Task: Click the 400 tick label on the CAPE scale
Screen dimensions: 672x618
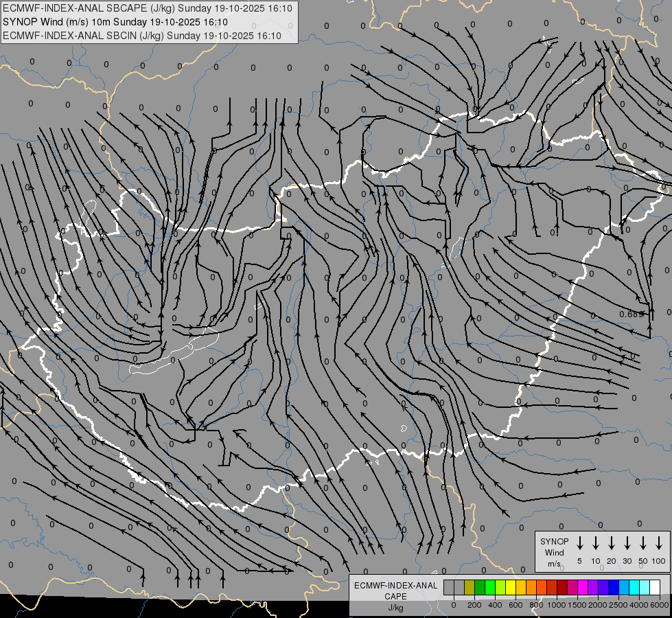Action: [495, 605]
